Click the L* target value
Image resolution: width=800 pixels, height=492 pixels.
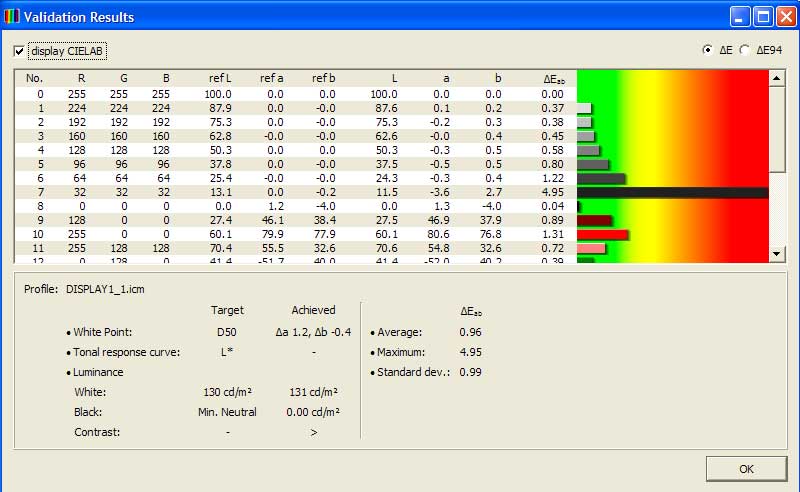[227, 352]
